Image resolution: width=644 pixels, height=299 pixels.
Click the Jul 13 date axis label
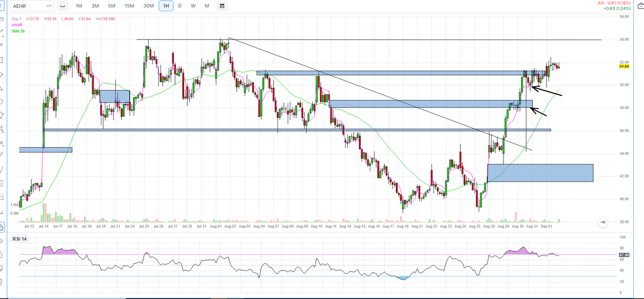[28, 227]
